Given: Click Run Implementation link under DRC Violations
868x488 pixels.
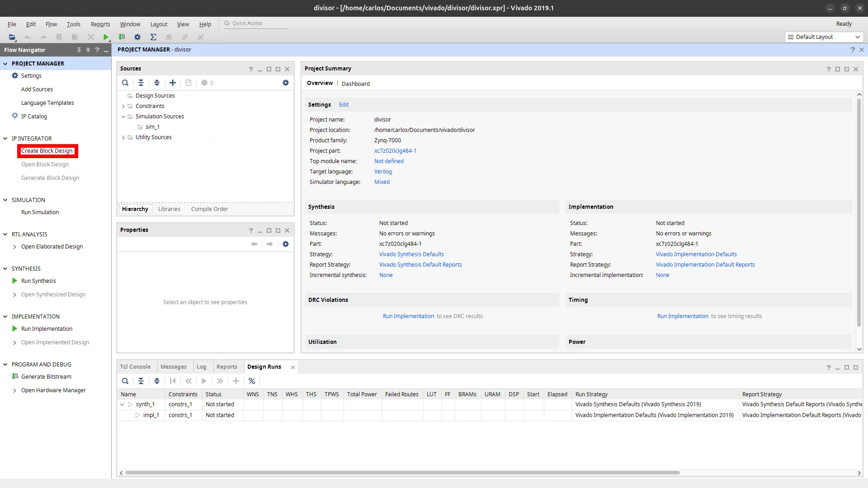Looking at the screenshot, I should [408, 316].
